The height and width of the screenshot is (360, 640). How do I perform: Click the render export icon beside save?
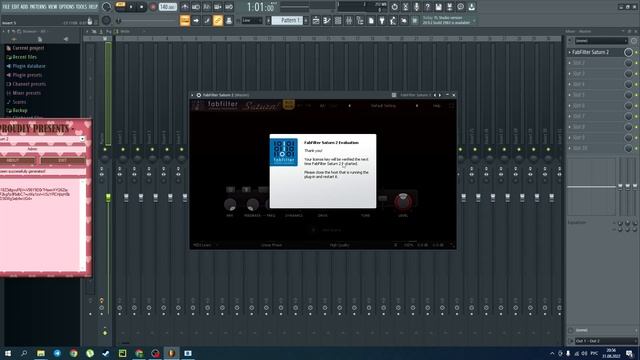449,7
